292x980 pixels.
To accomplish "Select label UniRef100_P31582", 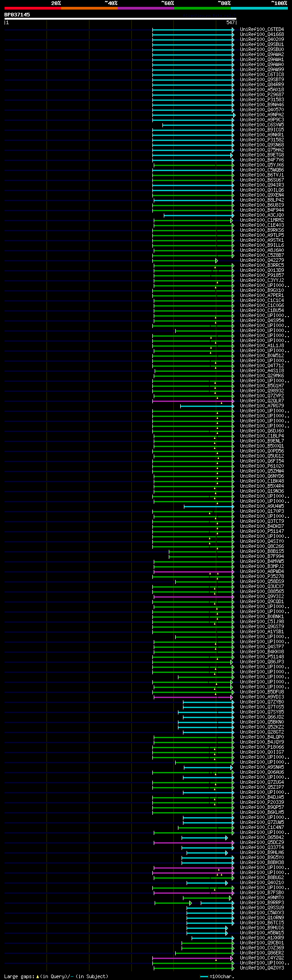I will point(262,140).
